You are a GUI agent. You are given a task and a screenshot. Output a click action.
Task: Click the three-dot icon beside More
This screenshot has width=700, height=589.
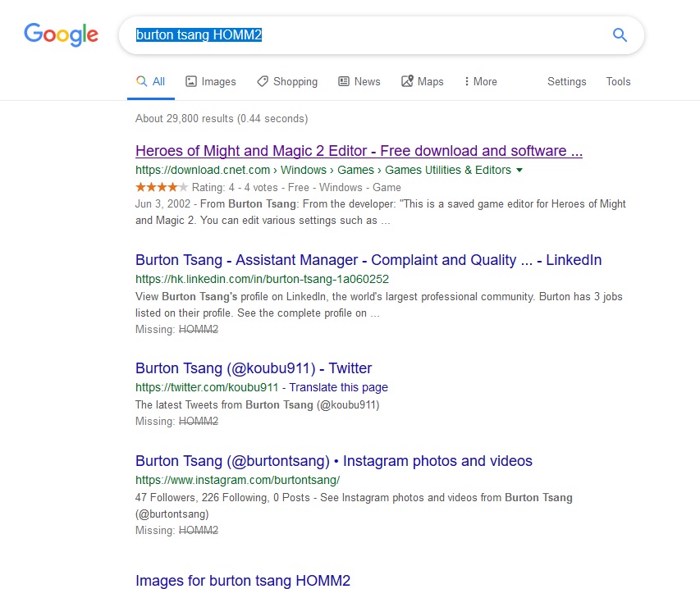click(x=466, y=81)
